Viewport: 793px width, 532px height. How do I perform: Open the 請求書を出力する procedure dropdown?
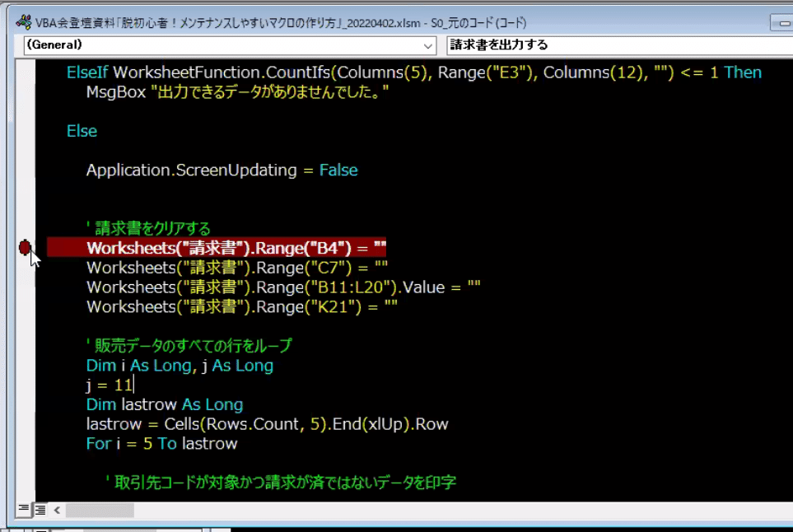[x=619, y=45]
